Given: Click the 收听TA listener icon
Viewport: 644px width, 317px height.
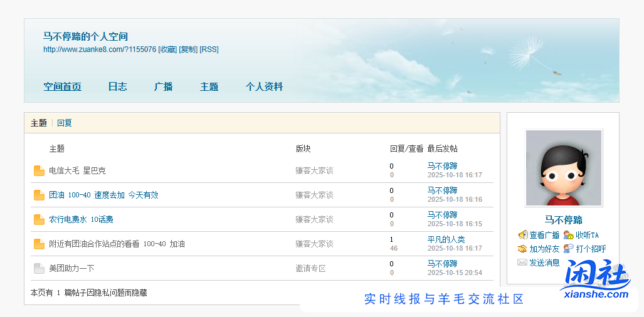Looking at the screenshot, I should tap(568, 235).
